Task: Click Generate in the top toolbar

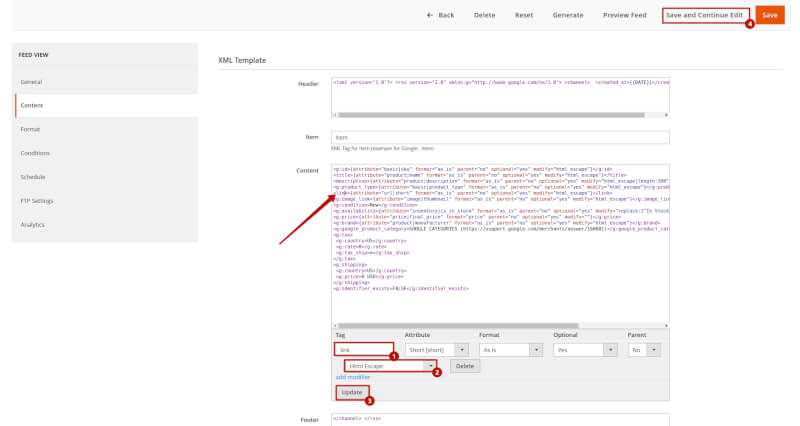Action: coord(568,15)
